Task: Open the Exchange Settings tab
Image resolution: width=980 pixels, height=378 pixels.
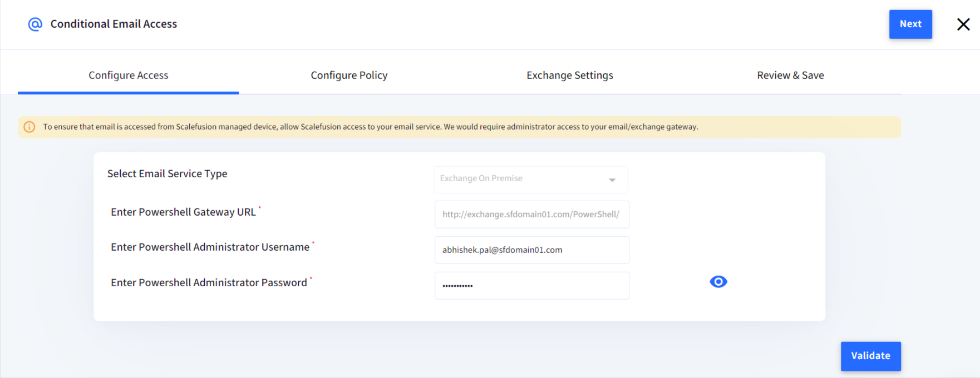Action: [570, 76]
